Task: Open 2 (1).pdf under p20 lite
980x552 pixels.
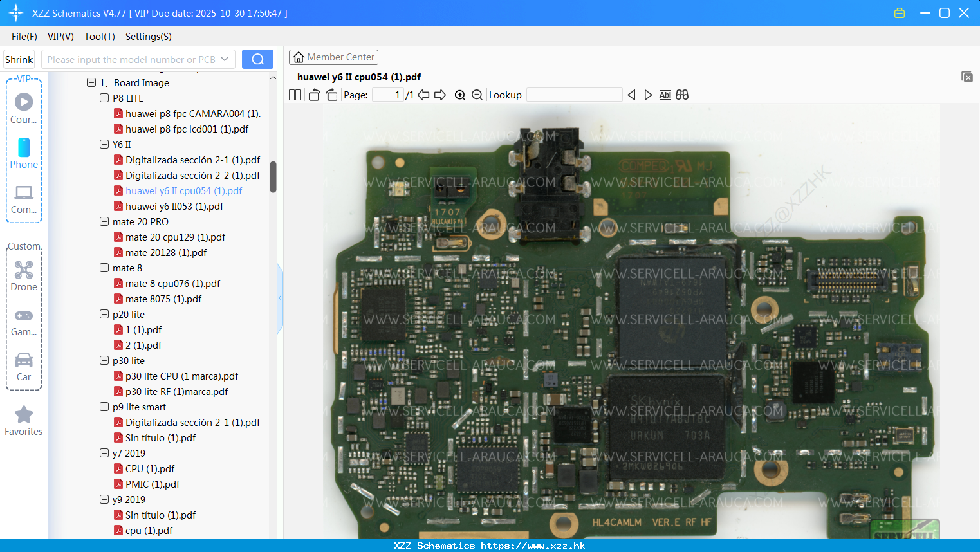Action: 143,345
